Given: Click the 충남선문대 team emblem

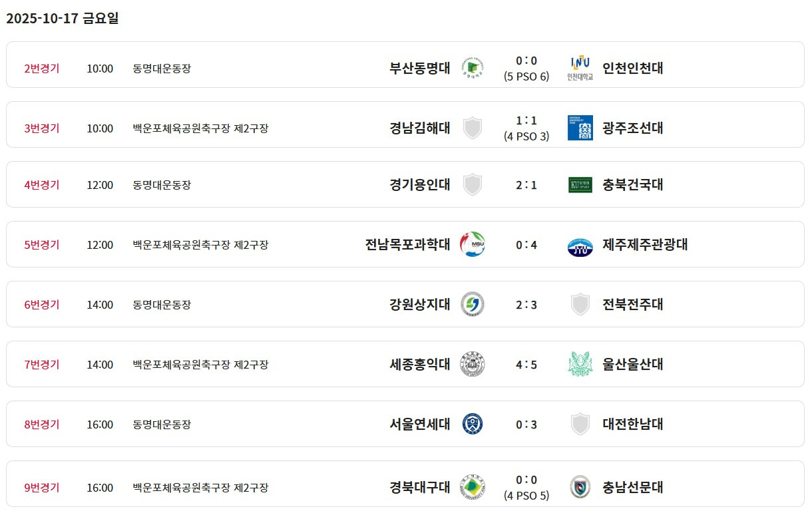Looking at the screenshot, I should (x=580, y=487).
